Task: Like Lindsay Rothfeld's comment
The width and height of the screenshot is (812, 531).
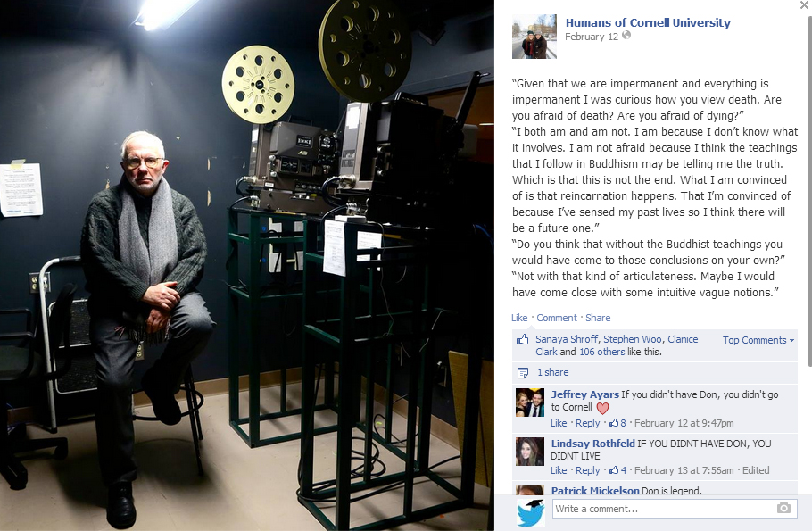Action: (559, 470)
